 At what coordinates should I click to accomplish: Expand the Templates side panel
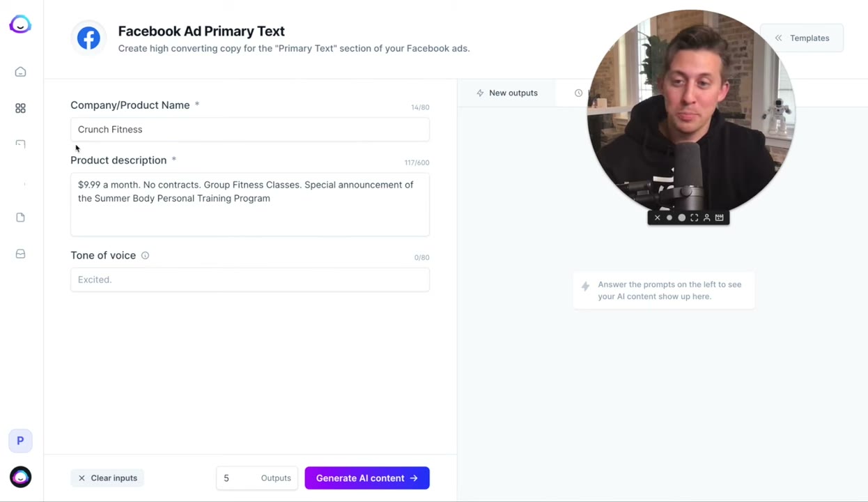coord(802,38)
